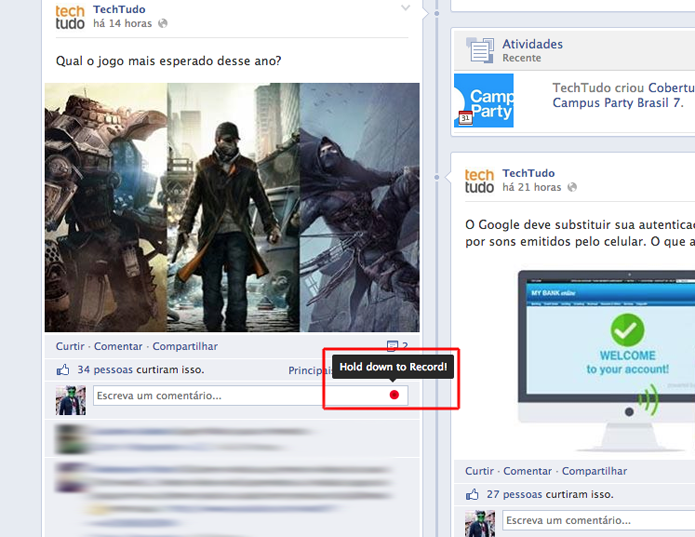Open the Atividades section header

pyautogui.click(x=532, y=44)
